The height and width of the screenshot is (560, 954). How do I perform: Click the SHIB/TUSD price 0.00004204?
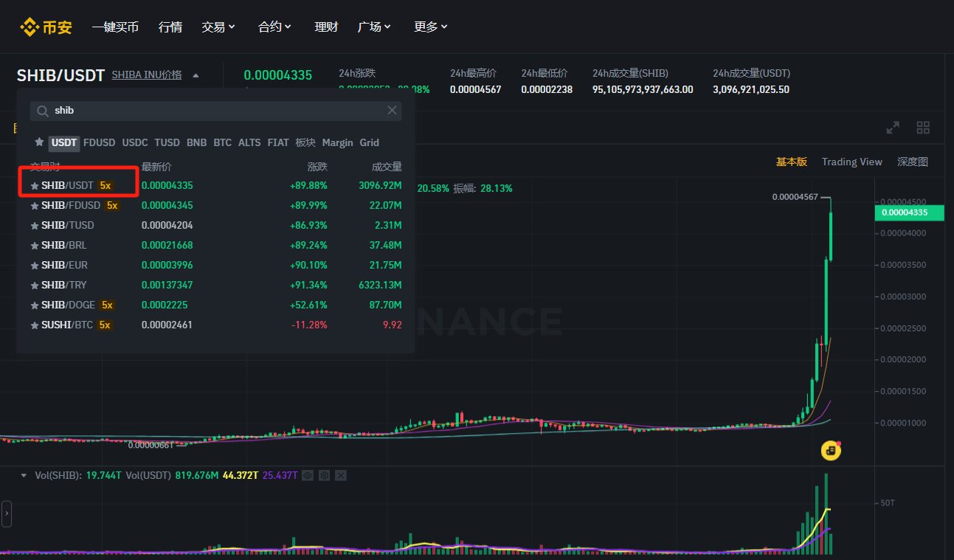coord(167,226)
